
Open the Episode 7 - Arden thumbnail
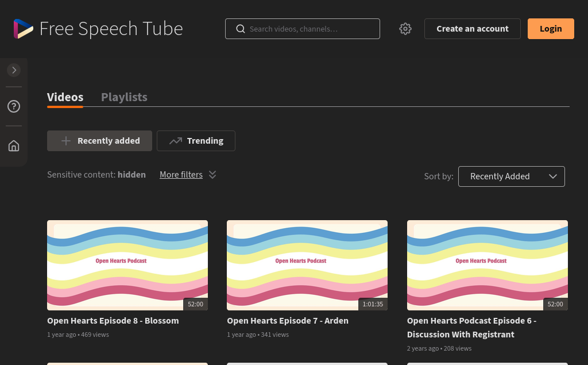coord(307,265)
